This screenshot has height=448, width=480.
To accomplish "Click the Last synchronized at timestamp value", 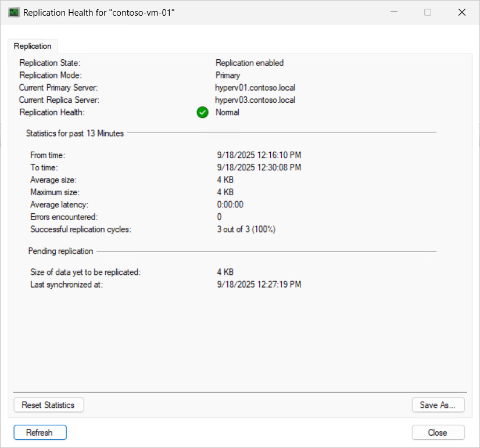I will [259, 284].
